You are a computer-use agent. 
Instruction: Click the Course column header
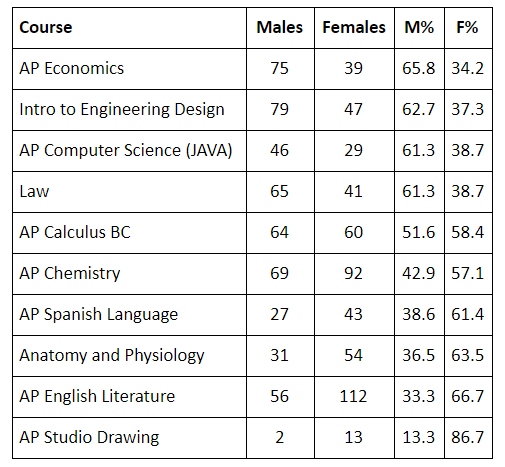[129, 28]
